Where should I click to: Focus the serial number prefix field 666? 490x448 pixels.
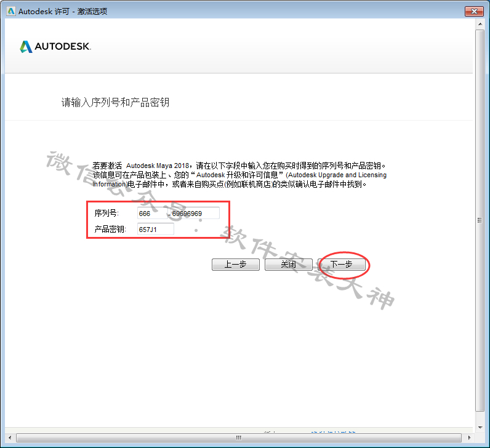coord(152,214)
